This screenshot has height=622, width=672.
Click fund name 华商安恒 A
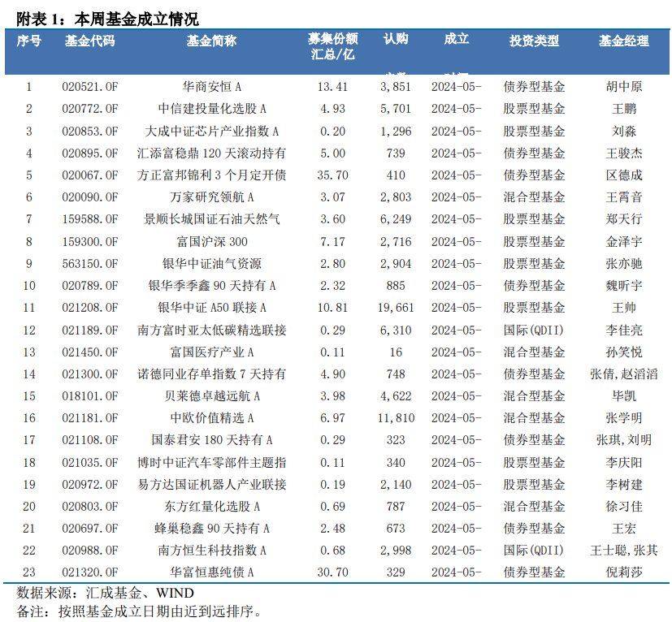click(211, 87)
